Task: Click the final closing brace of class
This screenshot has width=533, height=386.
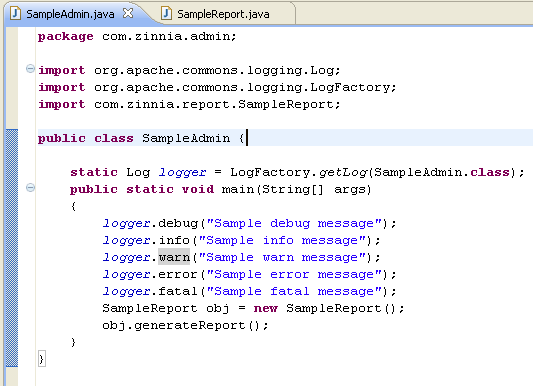Action: (41, 359)
